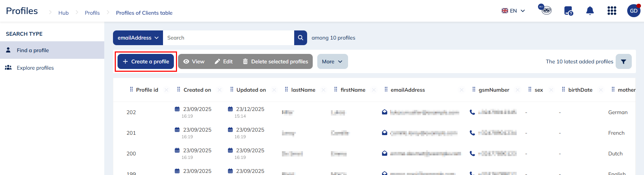Open the filter funnel icon
The image size is (644, 175).
pos(623,62)
